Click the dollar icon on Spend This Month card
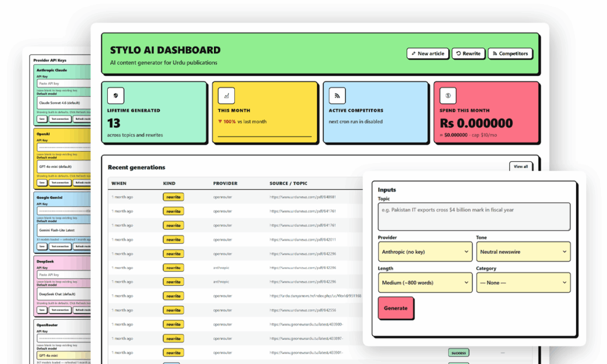The height and width of the screenshot is (364, 607). (448, 95)
